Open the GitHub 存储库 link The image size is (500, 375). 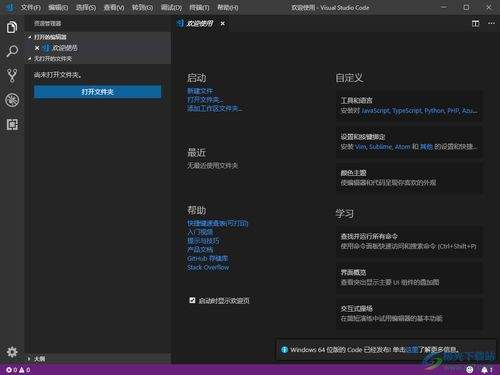208,258
